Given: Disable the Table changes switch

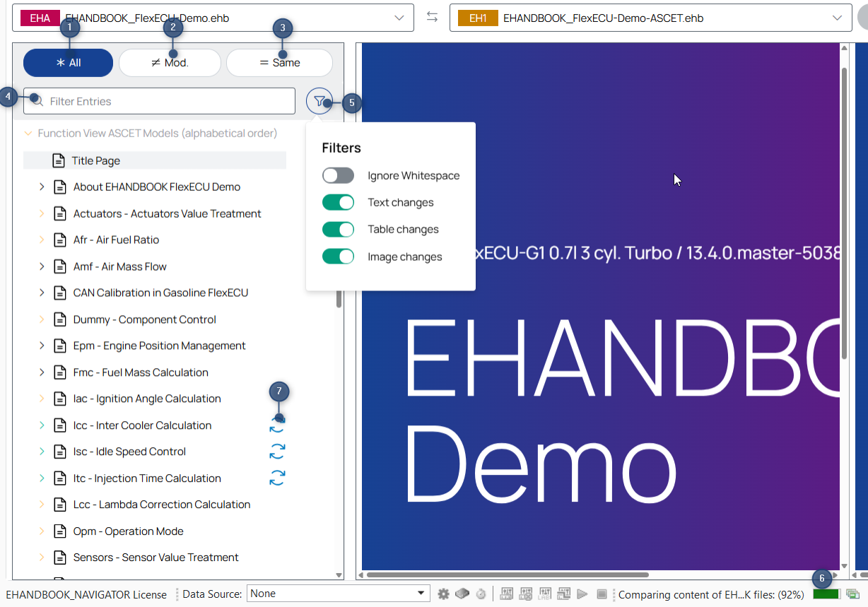Looking at the screenshot, I should pyautogui.click(x=338, y=230).
